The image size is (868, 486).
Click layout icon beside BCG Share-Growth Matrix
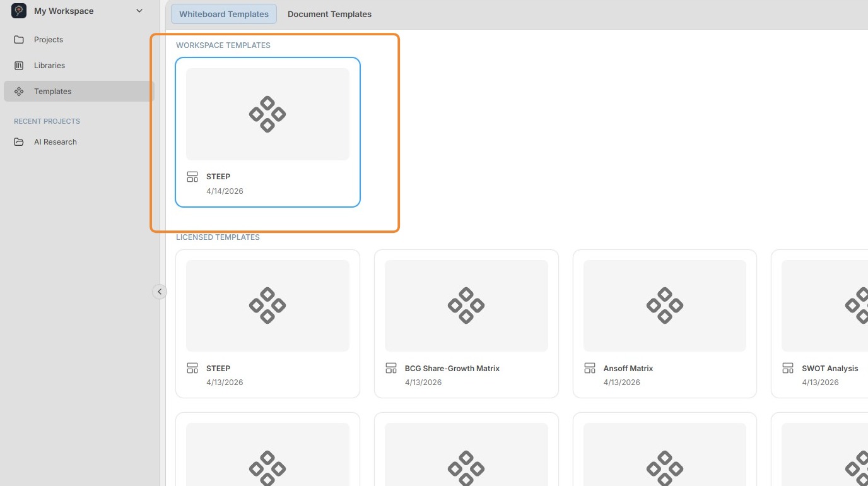(391, 368)
